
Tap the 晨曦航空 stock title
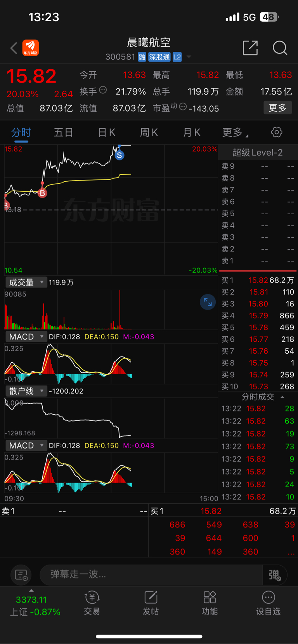tap(149, 42)
